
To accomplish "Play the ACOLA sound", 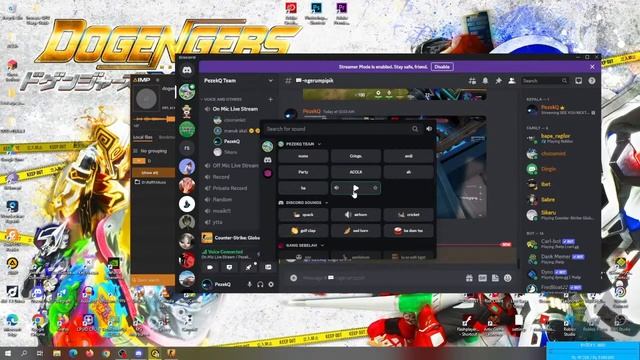I will click(356, 172).
